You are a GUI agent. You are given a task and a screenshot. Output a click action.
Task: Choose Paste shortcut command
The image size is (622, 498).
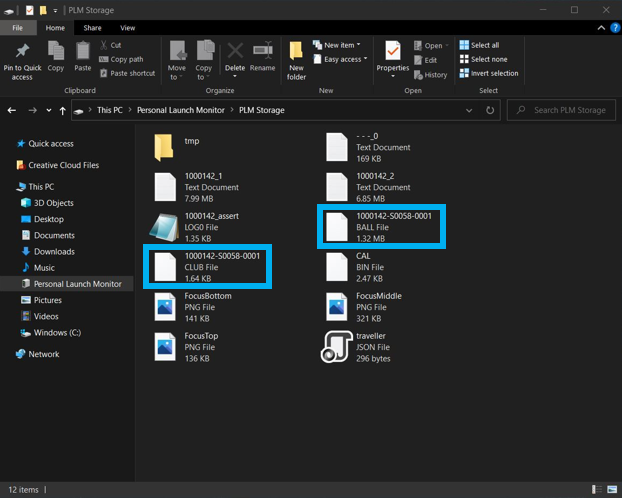click(x=128, y=73)
